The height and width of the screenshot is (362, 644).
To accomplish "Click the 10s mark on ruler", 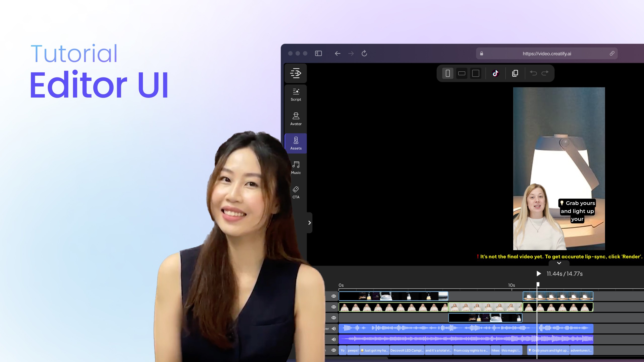I will coord(511,285).
